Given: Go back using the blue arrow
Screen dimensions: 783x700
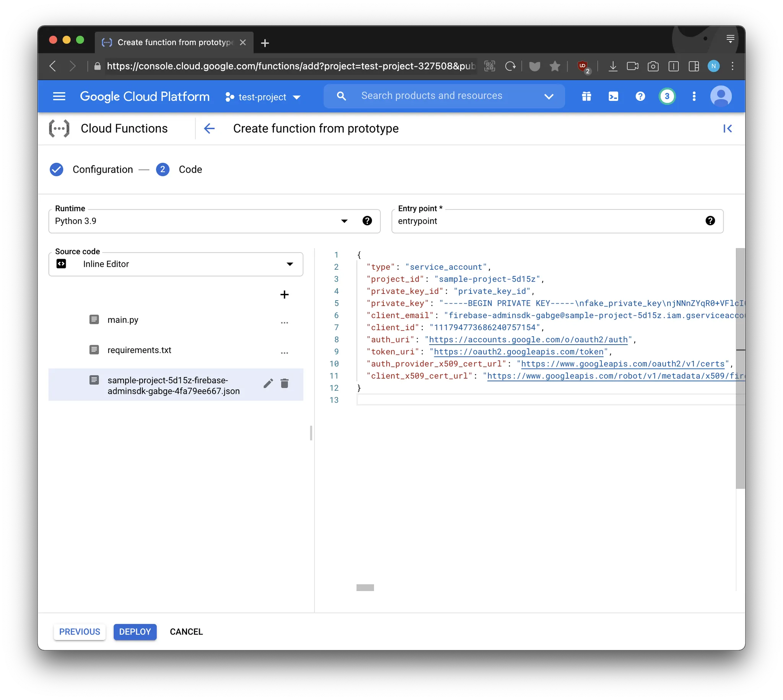Looking at the screenshot, I should coord(209,128).
